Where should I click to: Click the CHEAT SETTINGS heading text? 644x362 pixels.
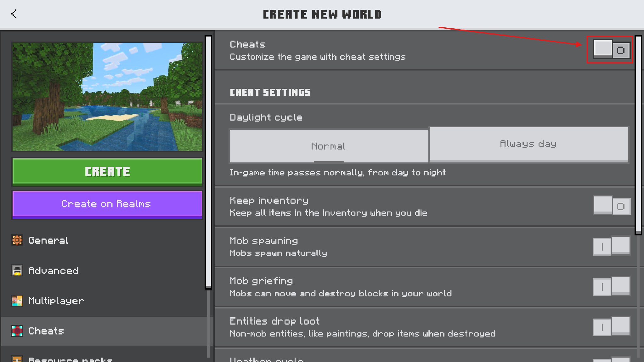(x=270, y=92)
